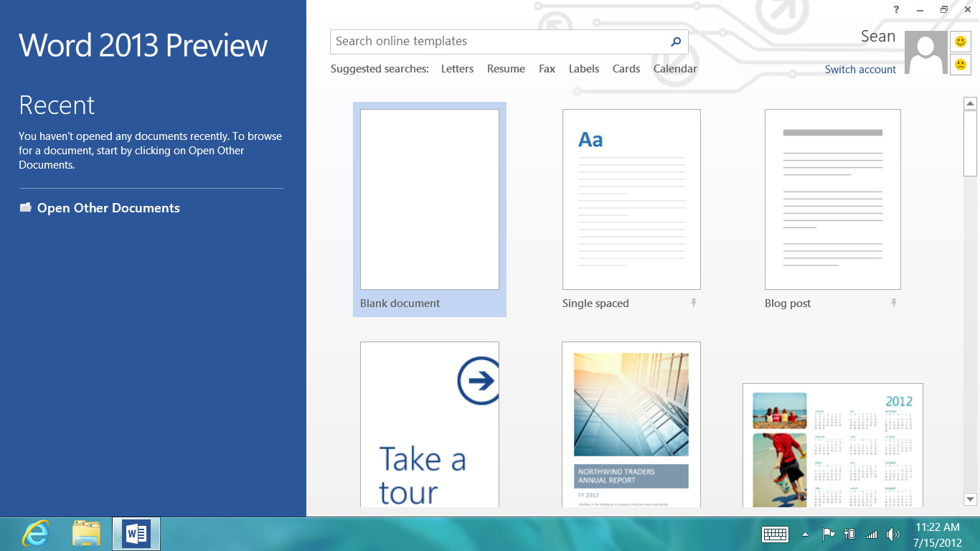Select the Calendar suggested search
This screenshot has height=551, width=980.
pos(675,69)
